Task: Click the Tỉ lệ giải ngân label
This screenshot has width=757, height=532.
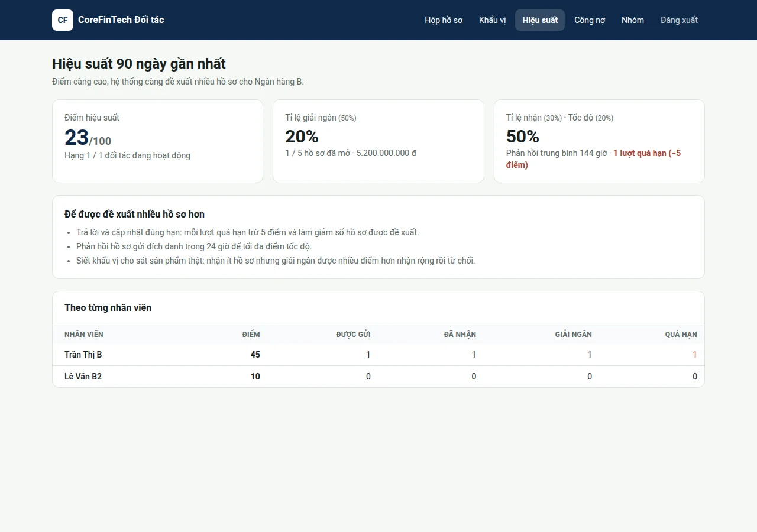Action: point(321,118)
